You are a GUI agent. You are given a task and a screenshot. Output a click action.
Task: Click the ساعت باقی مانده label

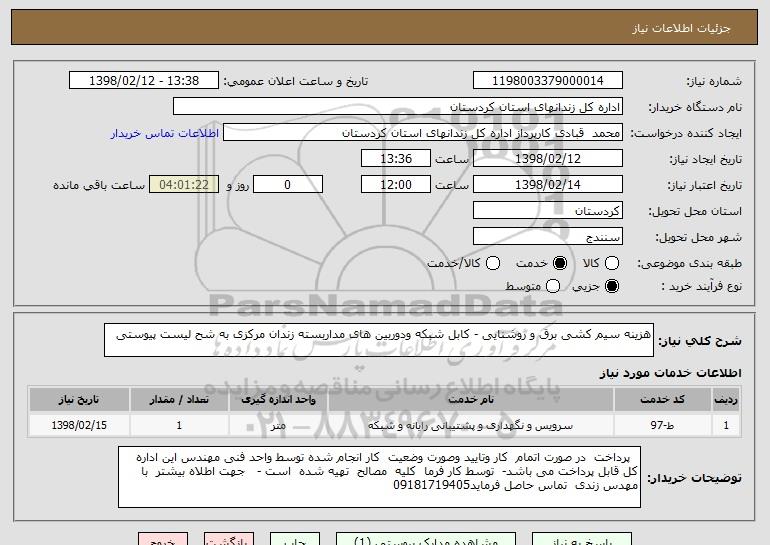click(x=99, y=185)
